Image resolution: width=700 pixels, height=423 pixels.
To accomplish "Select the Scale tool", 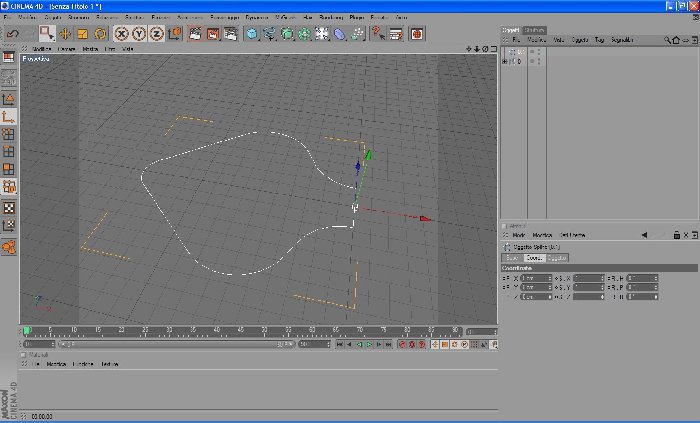I will [x=83, y=33].
